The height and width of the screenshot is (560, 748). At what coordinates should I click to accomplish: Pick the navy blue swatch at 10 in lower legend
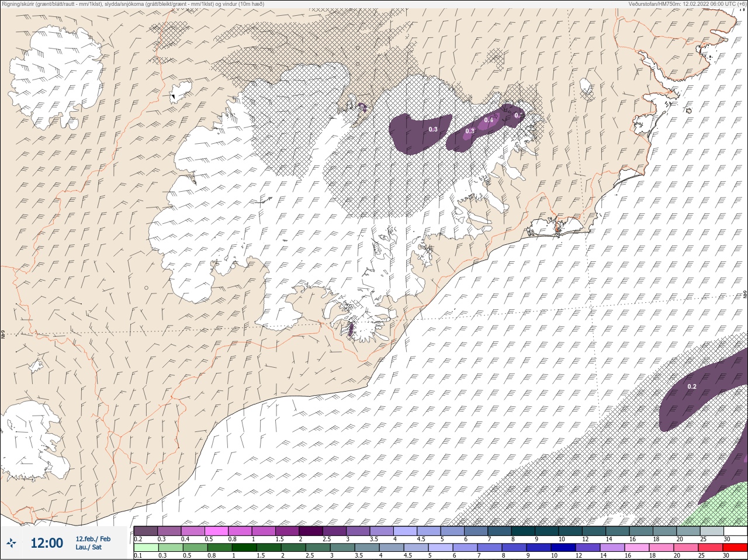point(563,548)
